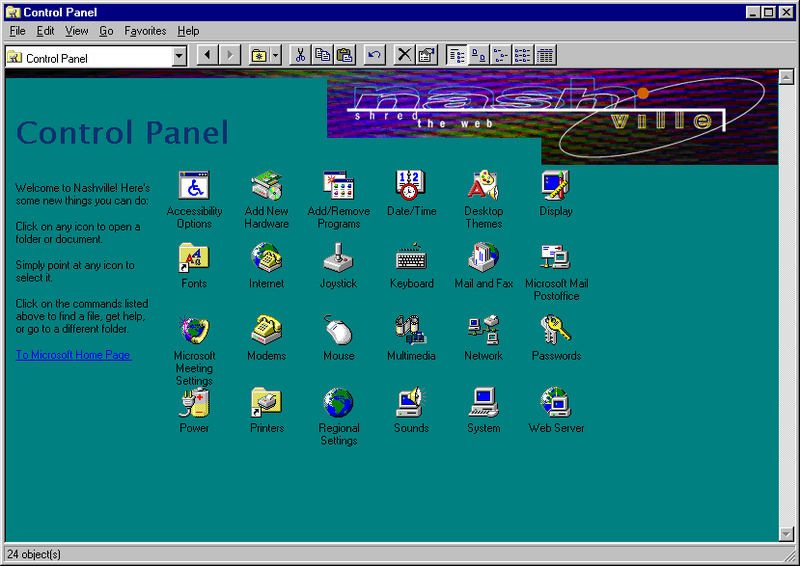Click the Delete X toolbar button

coord(404,55)
